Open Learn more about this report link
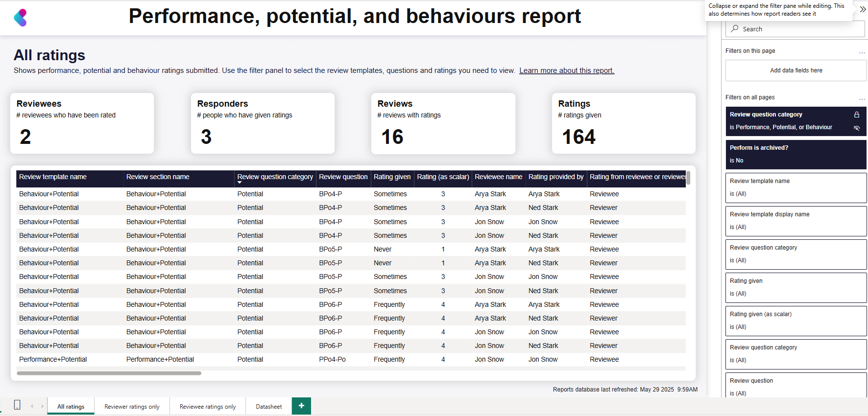Screen dimensions: 868x416 pyautogui.click(x=567, y=70)
